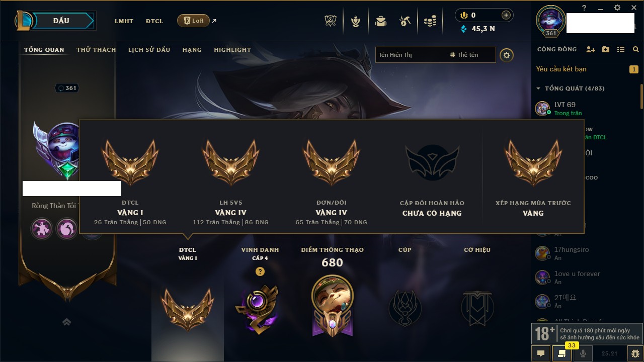Open the Collection backpack icon

click(380, 21)
